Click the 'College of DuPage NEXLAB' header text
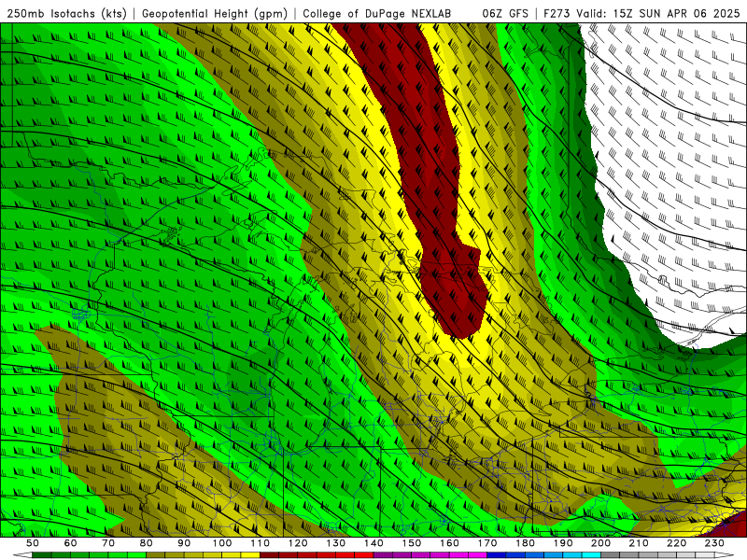747x560 pixels. click(x=376, y=14)
